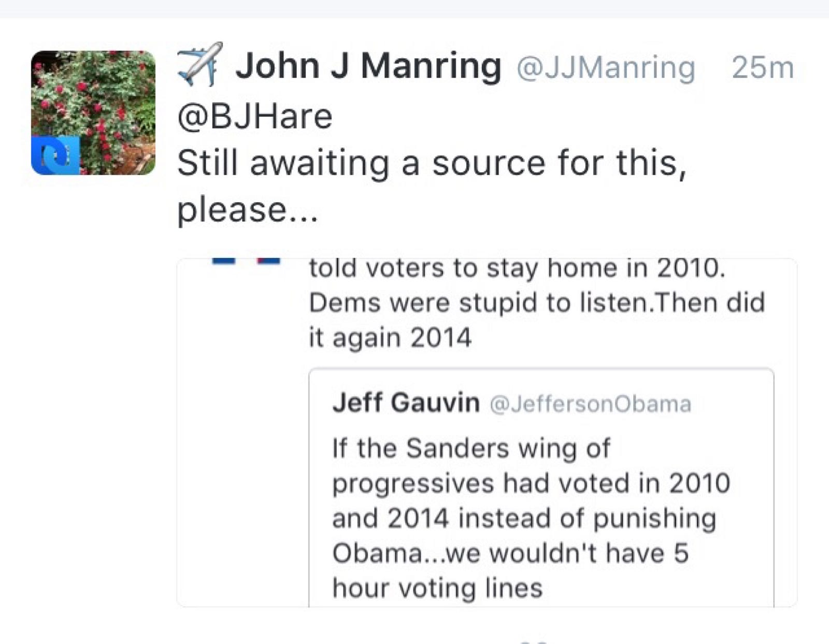Click the 'it again 2014' quoted text

click(x=390, y=338)
